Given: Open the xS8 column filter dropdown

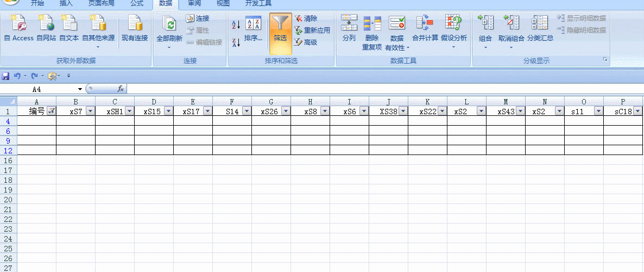Looking at the screenshot, I should [x=325, y=111].
